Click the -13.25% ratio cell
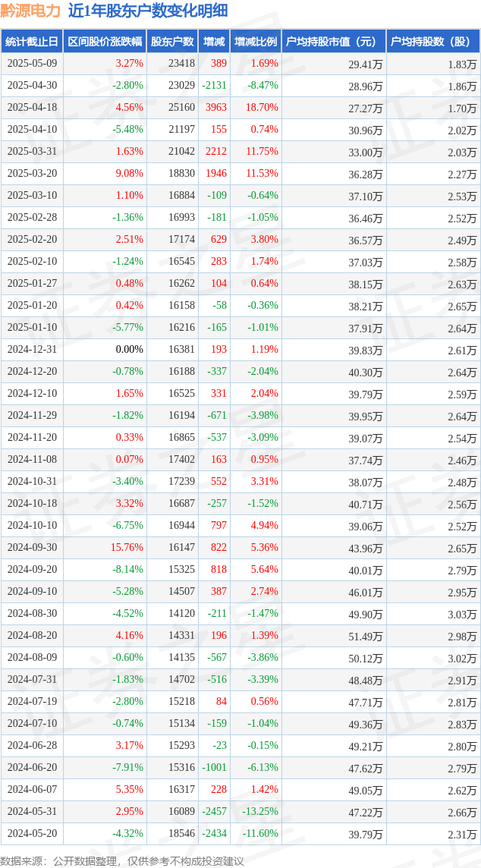 point(259,811)
